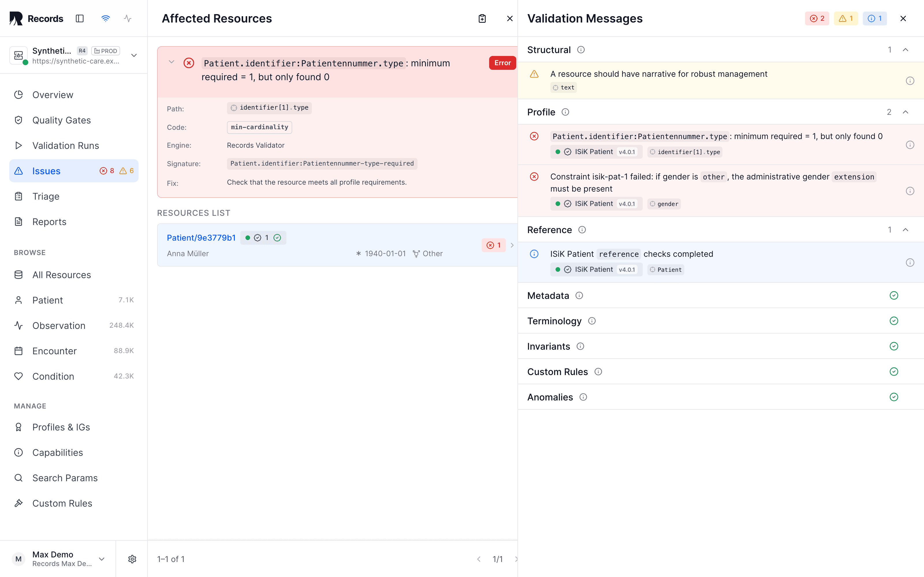Click info icon next to Structural heading
The height and width of the screenshot is (577, 924).
click(581, 50)
